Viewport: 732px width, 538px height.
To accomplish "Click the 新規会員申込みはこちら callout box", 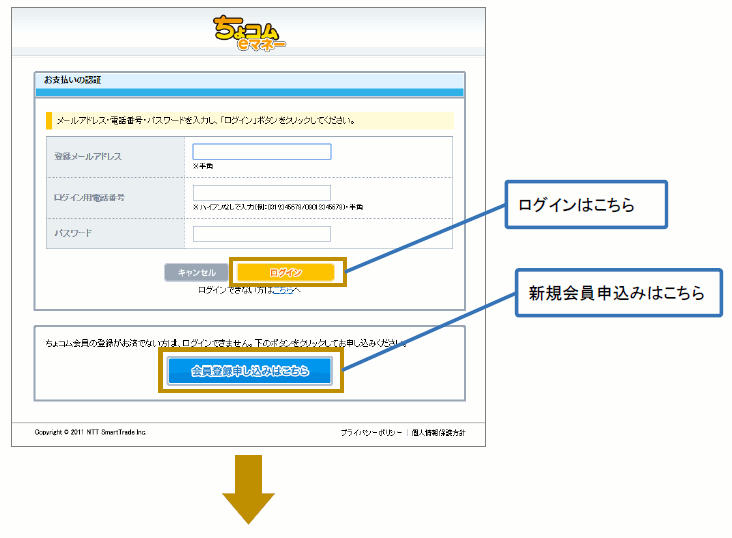I will tap(618, 293).
